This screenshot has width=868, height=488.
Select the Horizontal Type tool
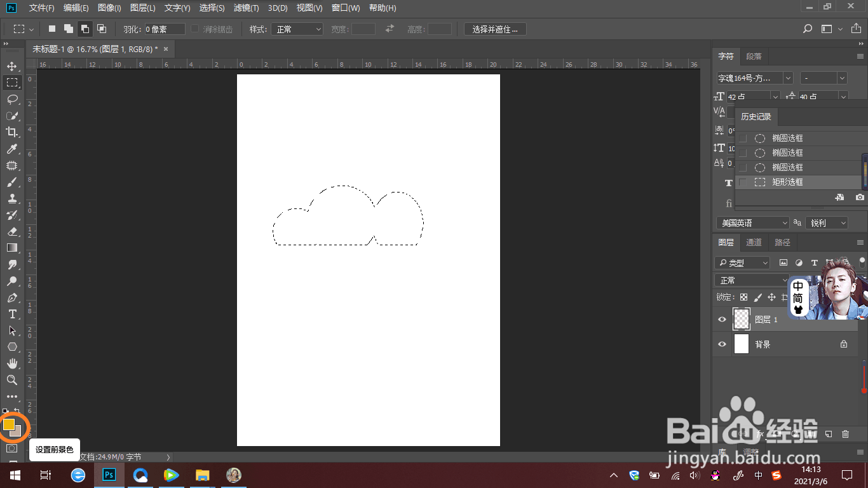click(x=12, y=314)
